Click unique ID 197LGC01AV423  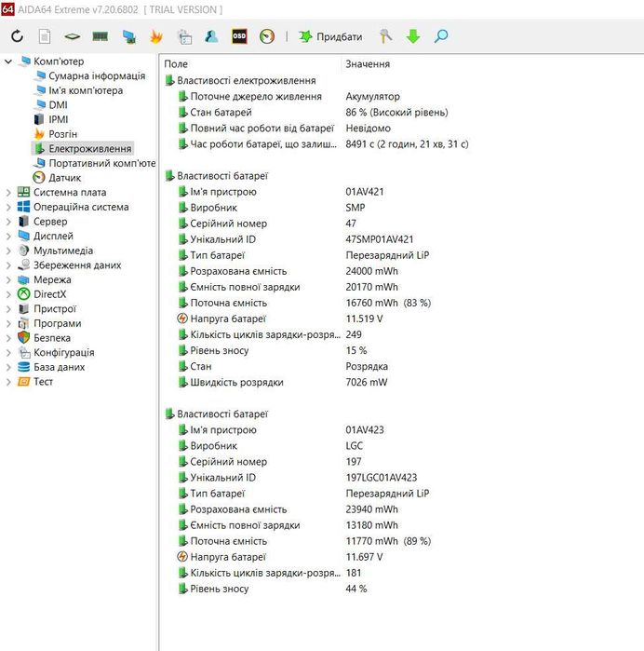[382, 478]
